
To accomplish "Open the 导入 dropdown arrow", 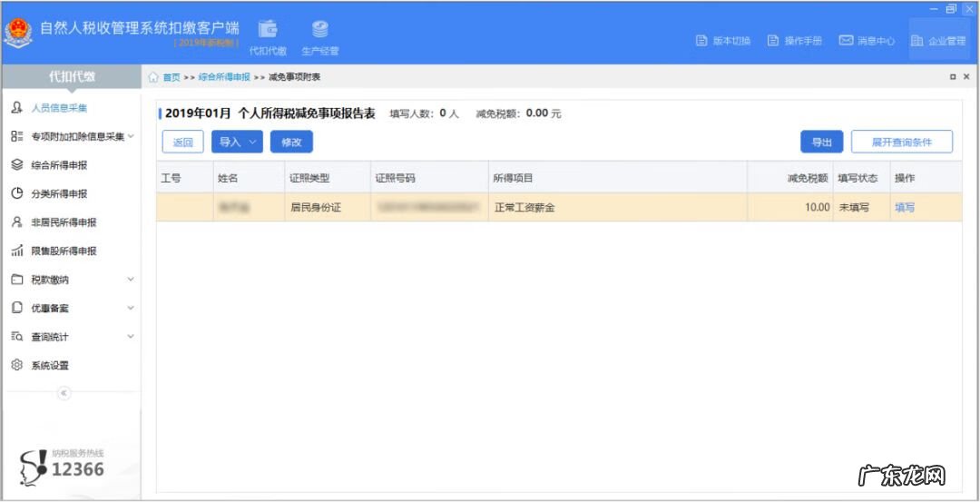I will 252,142.
